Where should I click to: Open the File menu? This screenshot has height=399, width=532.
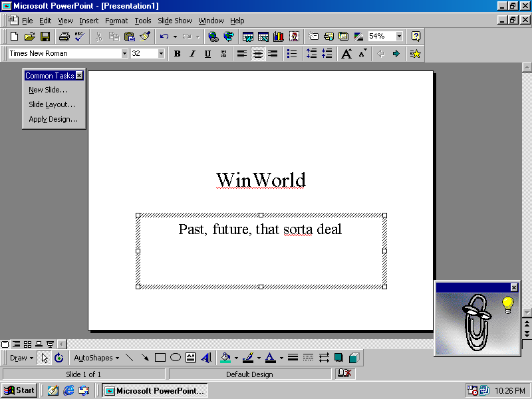27,21
